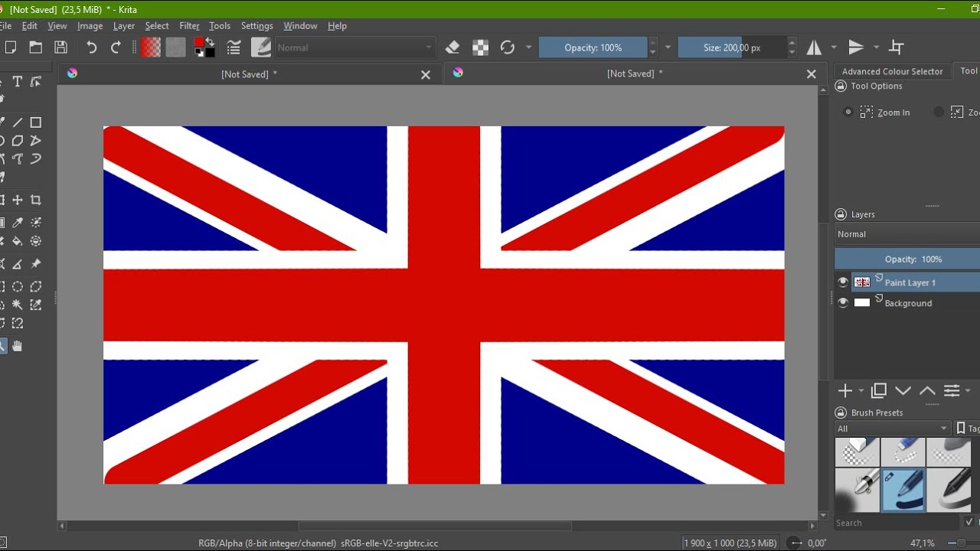This screenshot has height=551, width=980.
Task: Select the Dynamic brush tool
Action: (x=36, y=159)
